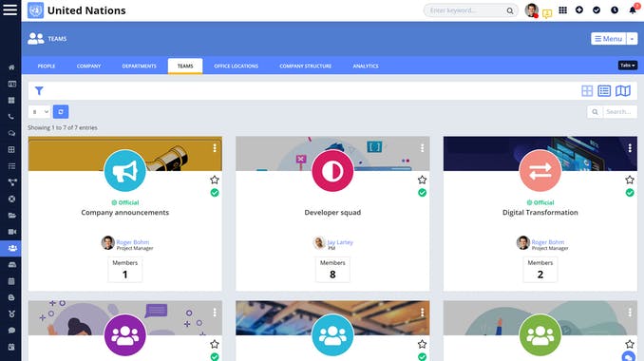Open the phone icon in sidebar
The image size is (644, 361).
pos(11,117)
